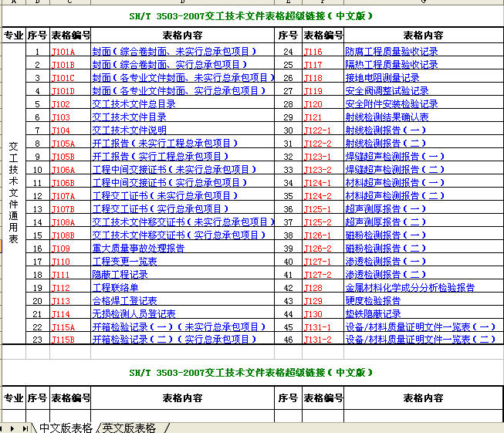Select the top green title SH/T 3503-2007

pos(251,15)
